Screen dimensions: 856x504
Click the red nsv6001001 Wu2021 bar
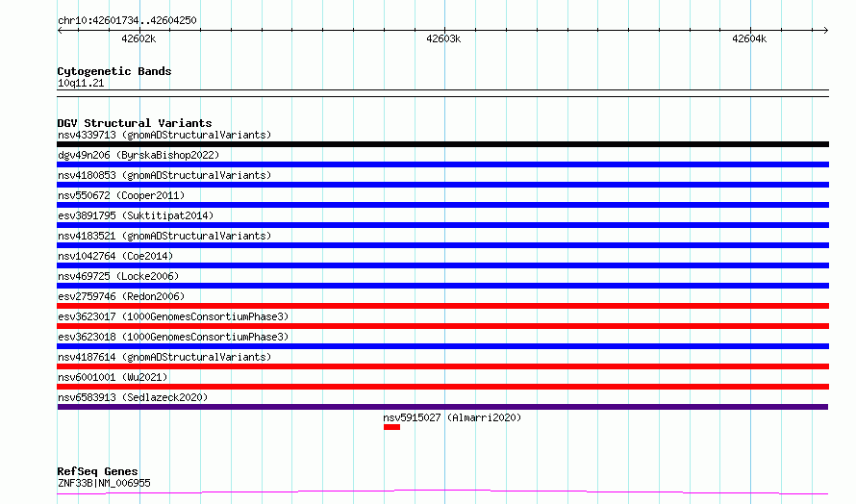pyautogui.click(x=442, y=387)
